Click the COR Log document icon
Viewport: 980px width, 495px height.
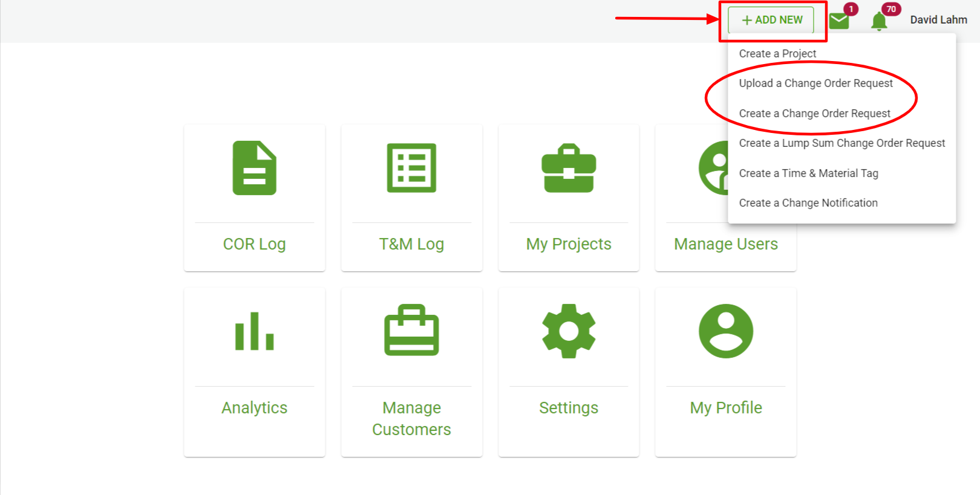(255, 168)
